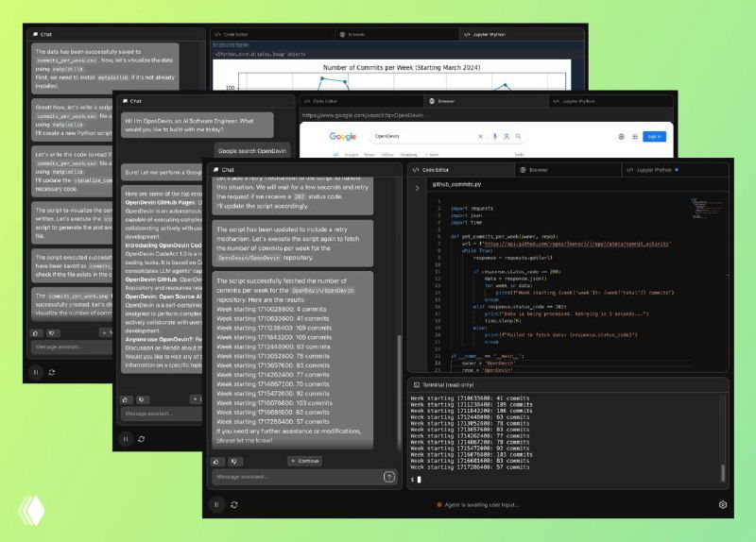Send message using front window arrow button
The height and width of the screenshot is (542, 756).
[389, 477]
